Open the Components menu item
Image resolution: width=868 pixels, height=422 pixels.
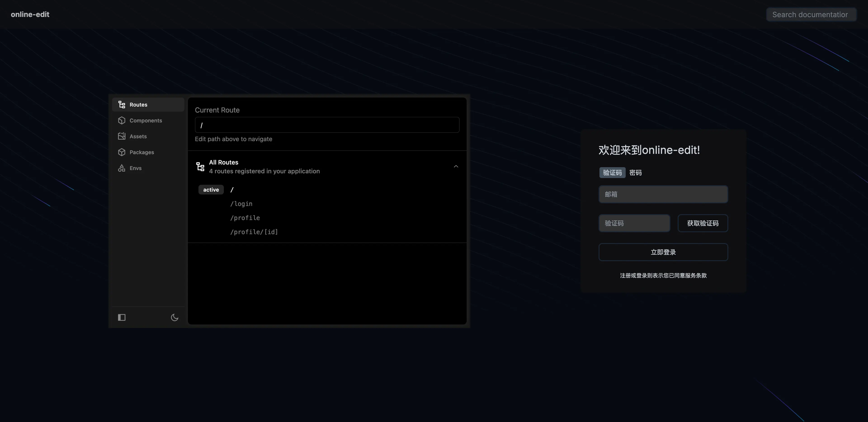pyautogui.click(x=148, y=121)
